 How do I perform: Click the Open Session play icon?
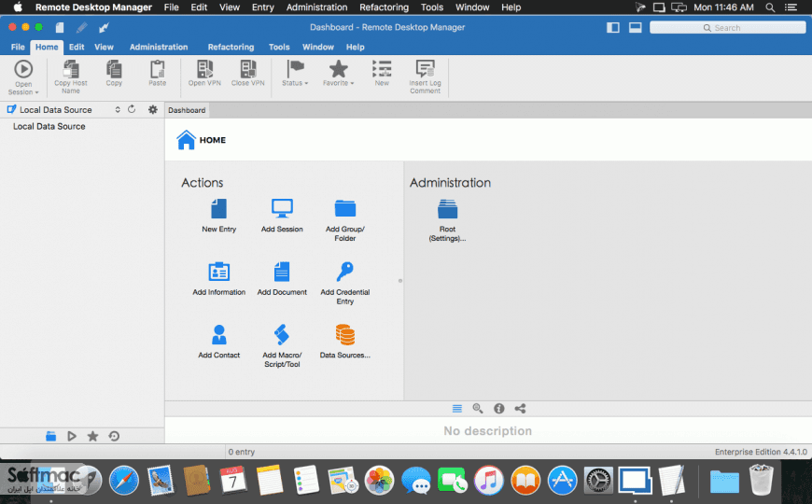pyautogui.click(x=23, y=69)
